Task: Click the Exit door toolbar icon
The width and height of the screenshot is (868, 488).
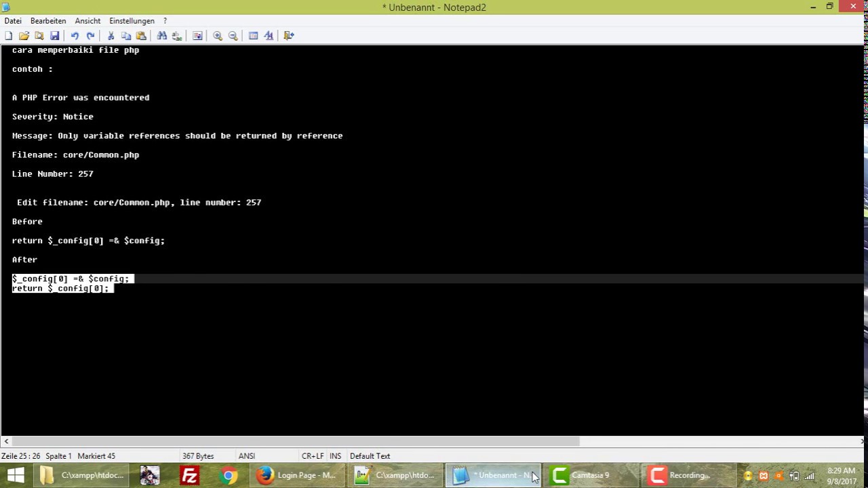Action: point(289,36)
